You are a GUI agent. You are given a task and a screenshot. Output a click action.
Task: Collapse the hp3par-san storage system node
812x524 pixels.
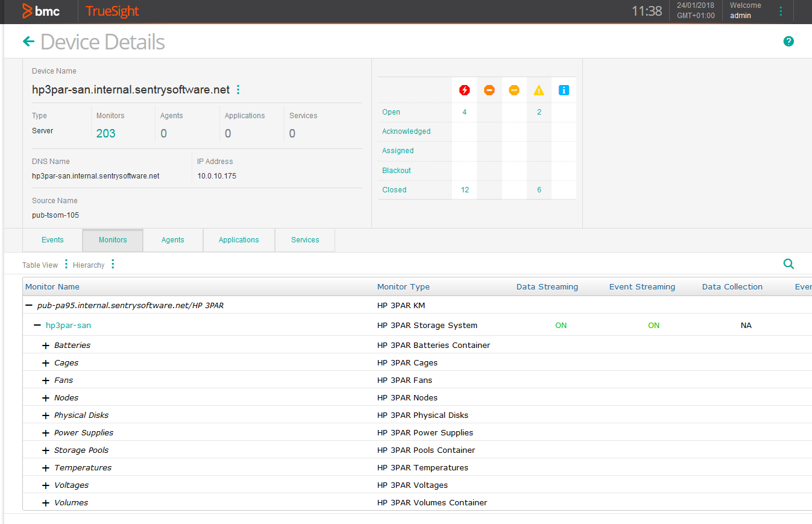pos(36,325)
